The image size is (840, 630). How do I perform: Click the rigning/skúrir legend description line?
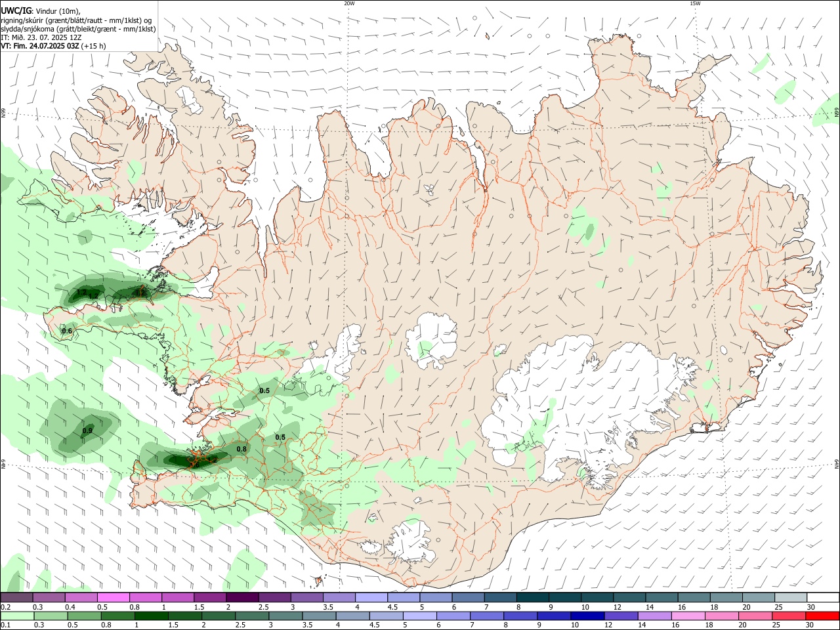[x=76, y=20]
